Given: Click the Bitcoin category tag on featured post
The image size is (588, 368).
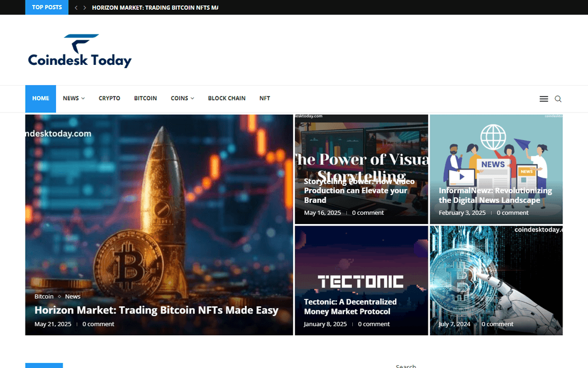Looking at the screenshot, I should (x=44, y=296).
